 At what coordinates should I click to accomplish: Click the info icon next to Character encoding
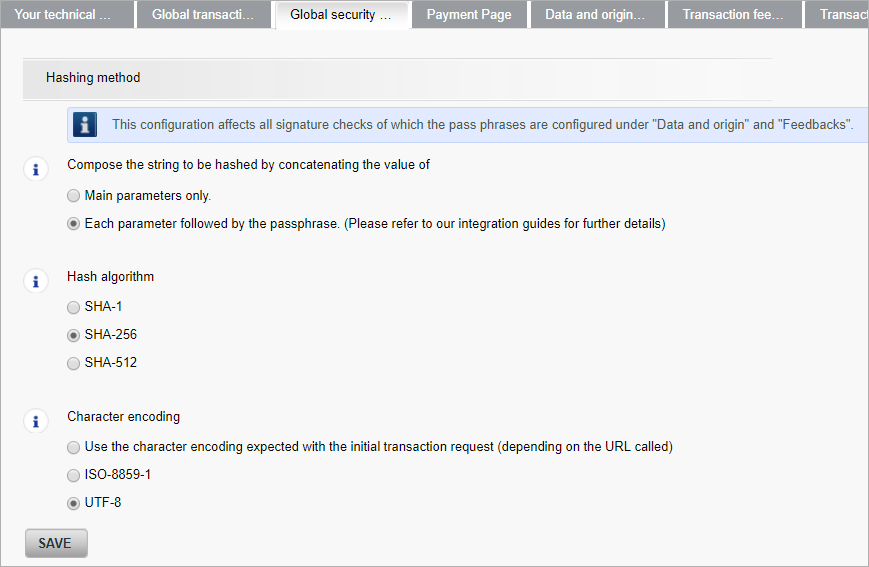click(36, 421)
